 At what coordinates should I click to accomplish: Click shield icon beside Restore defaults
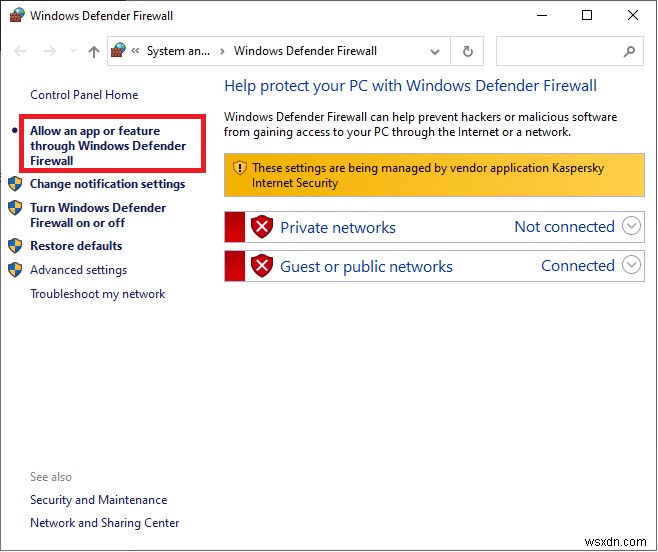coord(15,246)
